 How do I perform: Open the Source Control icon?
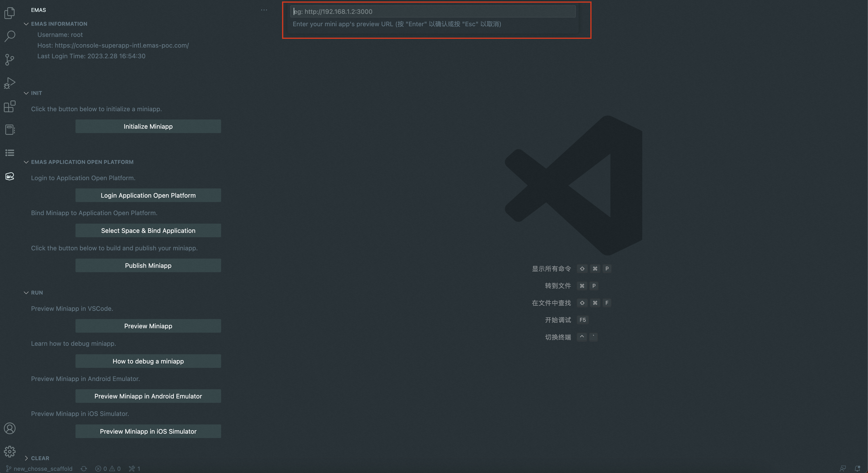coord(10,60)
